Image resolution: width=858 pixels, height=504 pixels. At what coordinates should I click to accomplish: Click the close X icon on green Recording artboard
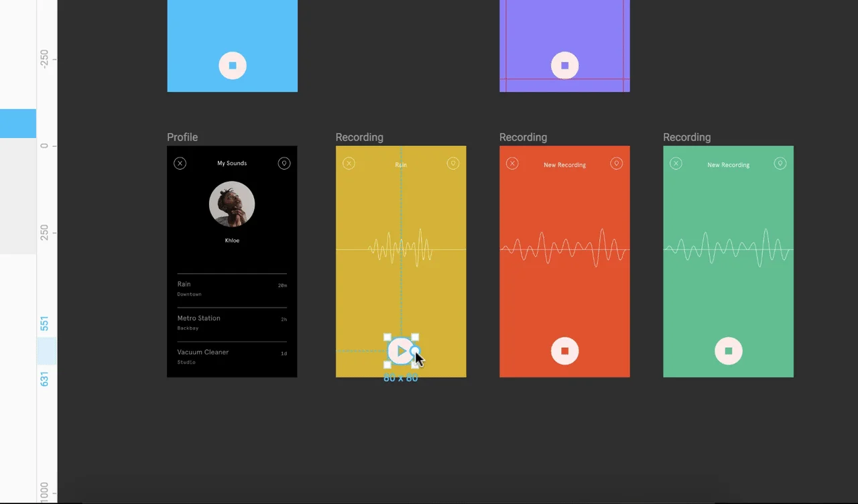pos(676,164)
